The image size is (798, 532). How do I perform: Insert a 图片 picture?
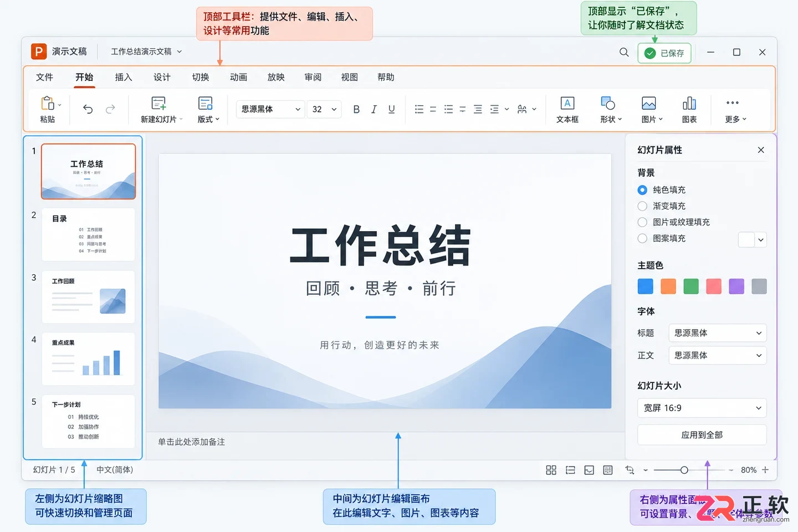click(652, 109)
